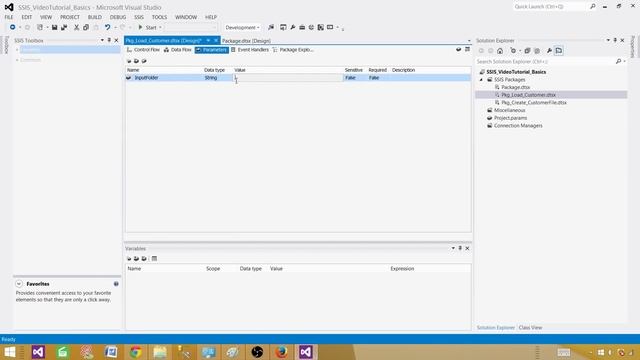The width and height of the screenshot is (640, 360).
Task: Click the Add Parameters to Configurations icon
Action: coord(144,61)
